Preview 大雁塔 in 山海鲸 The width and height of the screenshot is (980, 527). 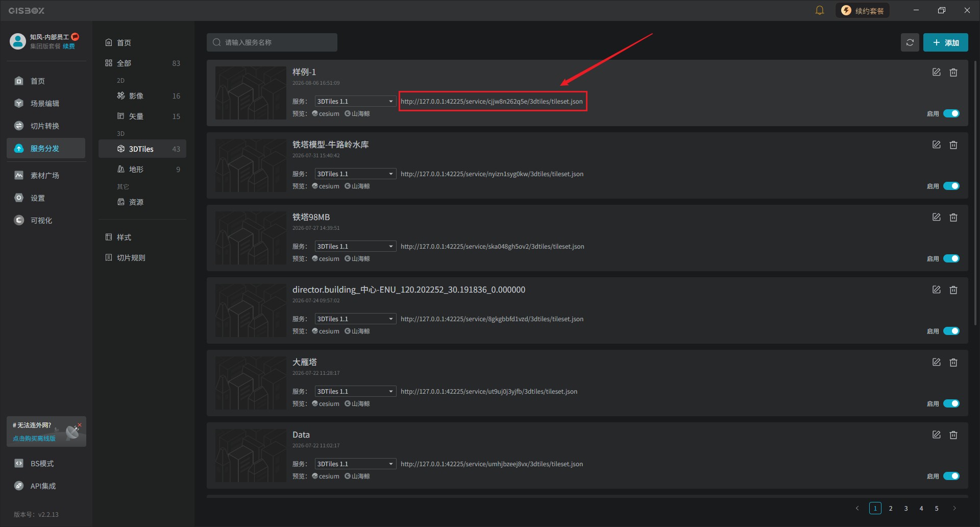click(x=357, y=404)
